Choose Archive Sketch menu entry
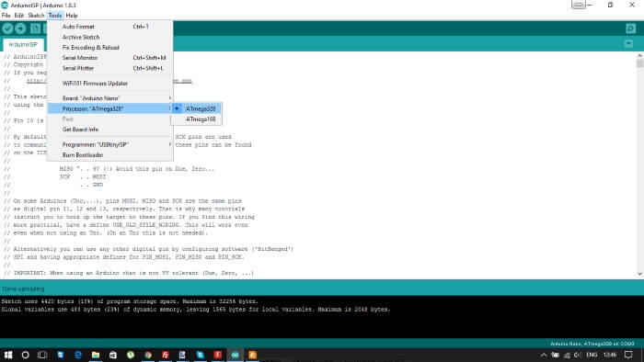Screen dimensions: 644x362 [x=109, y=37]
